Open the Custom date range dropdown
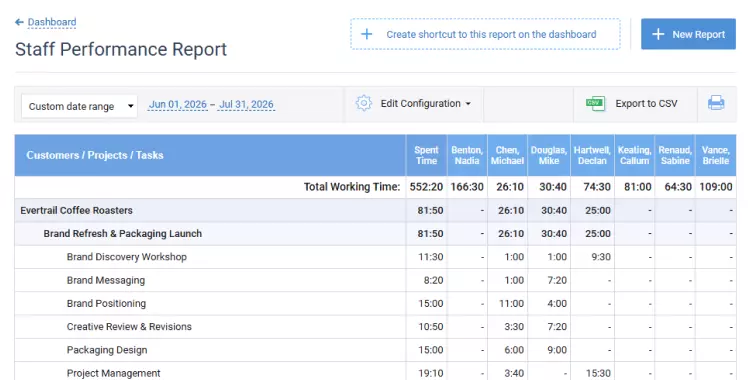This screenshot has height=380, width=750. coord(79,106)
